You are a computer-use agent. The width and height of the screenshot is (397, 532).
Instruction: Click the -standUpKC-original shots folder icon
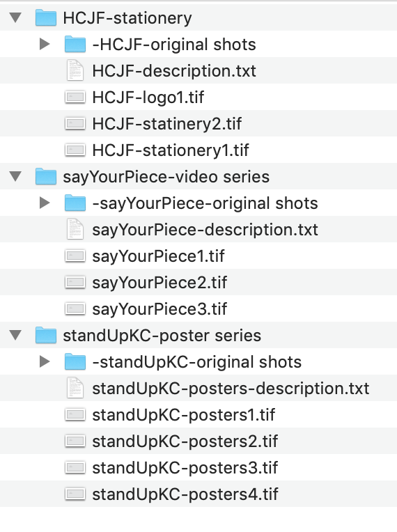[75, 361]
